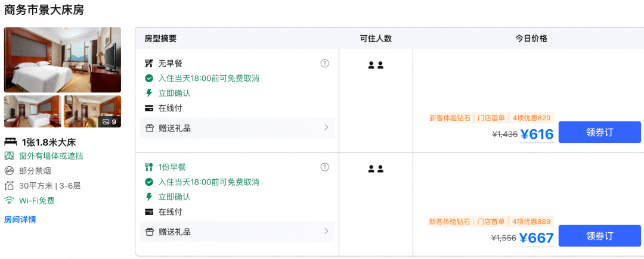Click help icon beside 1份早餐

(325, 167)
